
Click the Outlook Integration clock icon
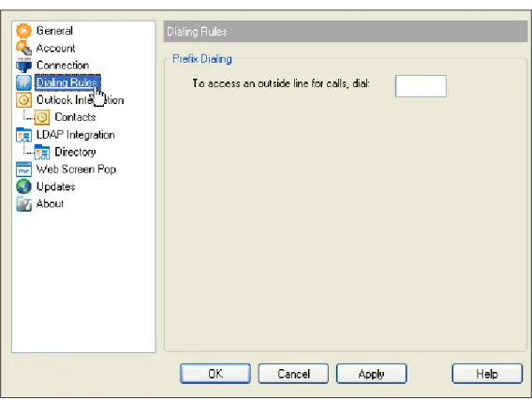23,99
